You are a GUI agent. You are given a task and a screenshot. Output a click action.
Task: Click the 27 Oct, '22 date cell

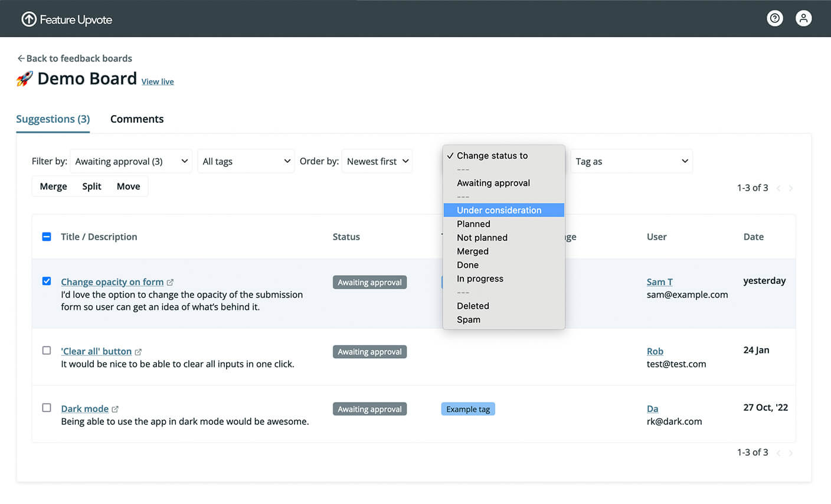(x=765, y=407)
